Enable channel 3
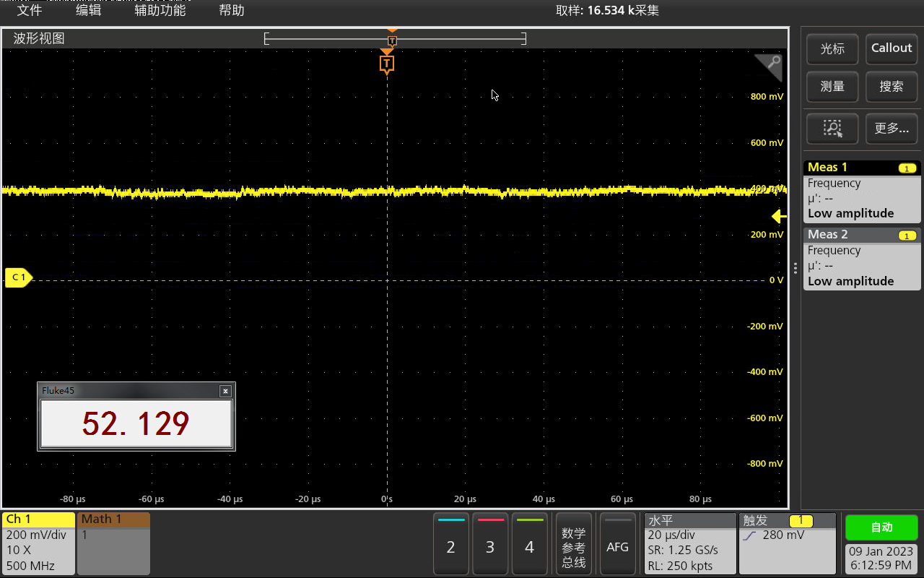 coord(490,544)
